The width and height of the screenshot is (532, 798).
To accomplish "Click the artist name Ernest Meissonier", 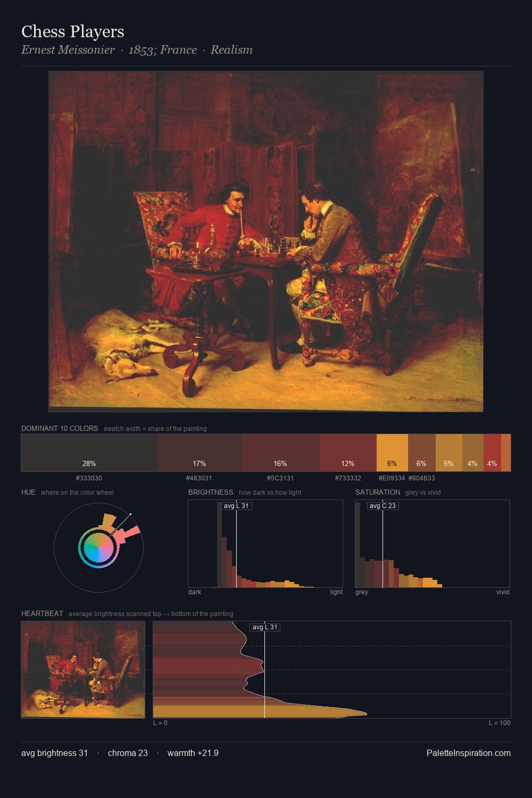I will pos(68,50).
